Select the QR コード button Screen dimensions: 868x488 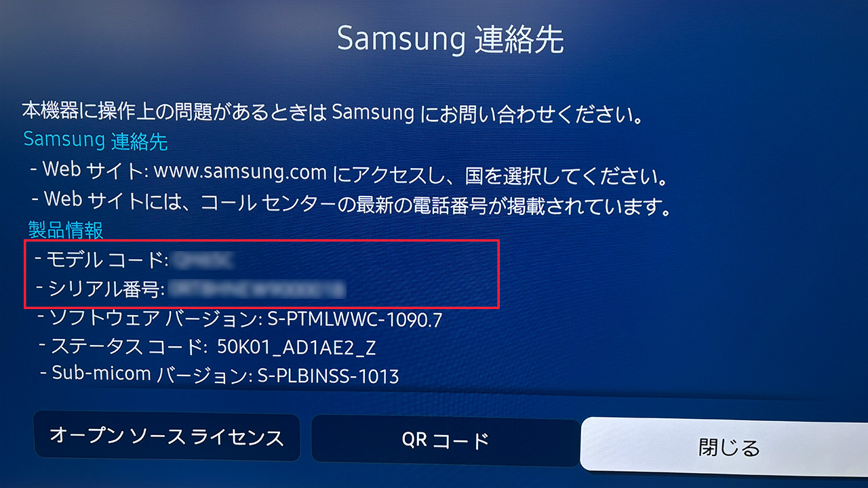[x=446, y=440]
